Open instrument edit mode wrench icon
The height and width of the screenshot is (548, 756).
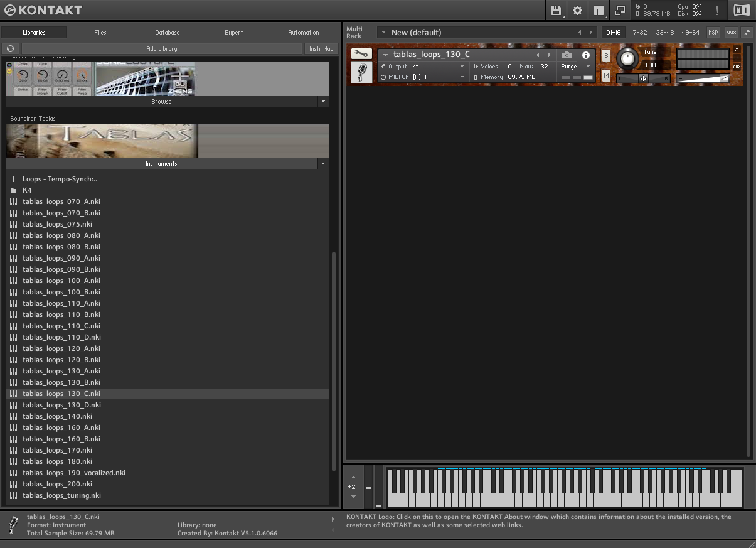click(361, 54)
